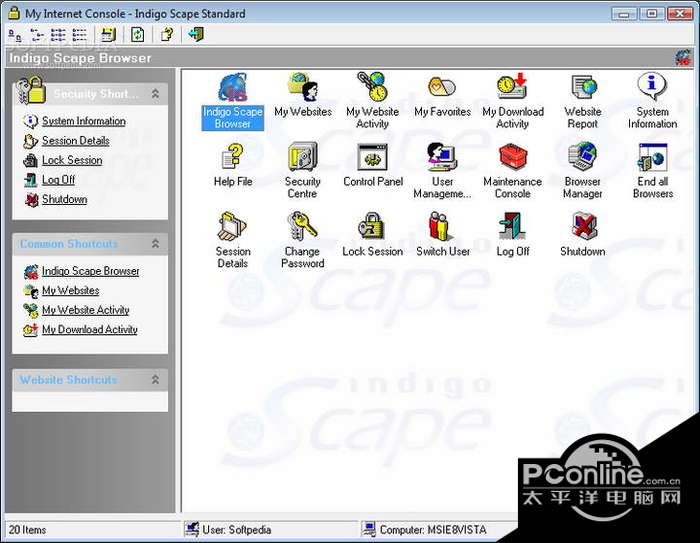Collapse the Common Shortcuts panel
Image resolution: width=700 pixels, height=543 pixels.
click(x=155, y=244)
